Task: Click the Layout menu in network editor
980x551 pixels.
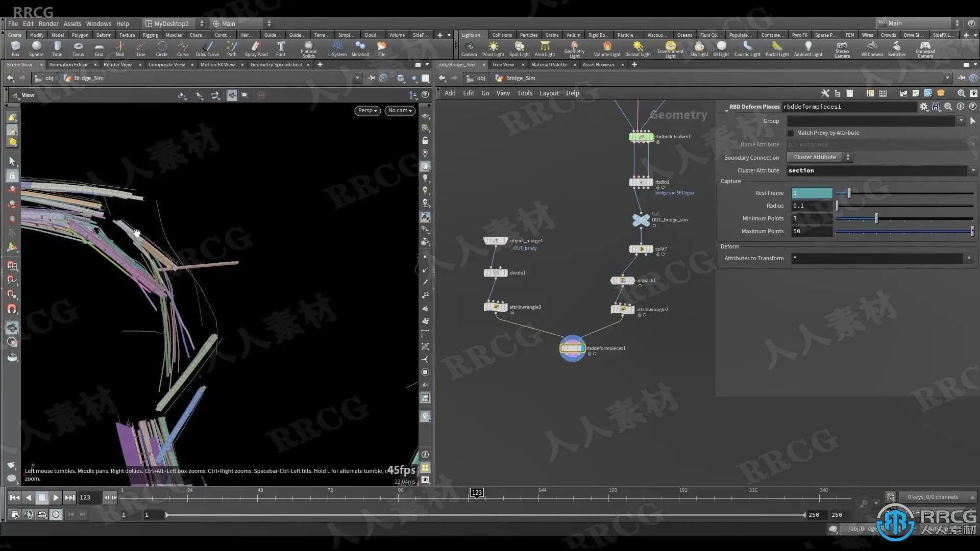Action: pyautogui.click(x=549, y=93)
